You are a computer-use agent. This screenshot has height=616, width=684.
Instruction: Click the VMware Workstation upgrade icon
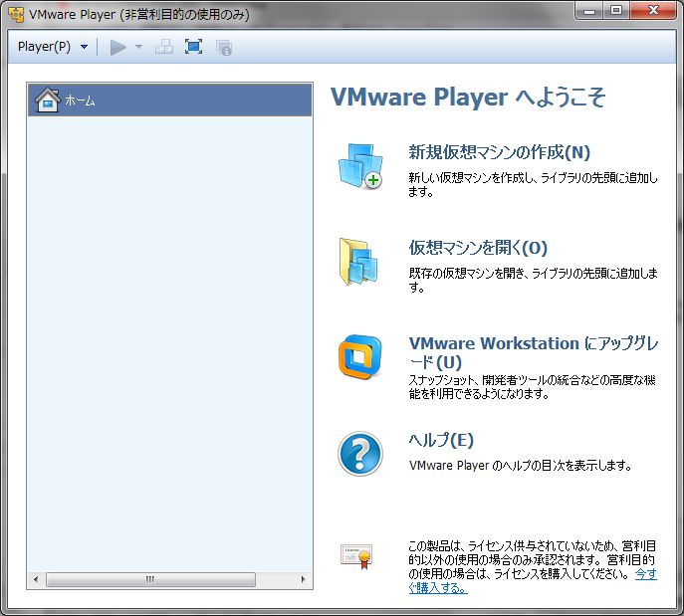point(359,356)
